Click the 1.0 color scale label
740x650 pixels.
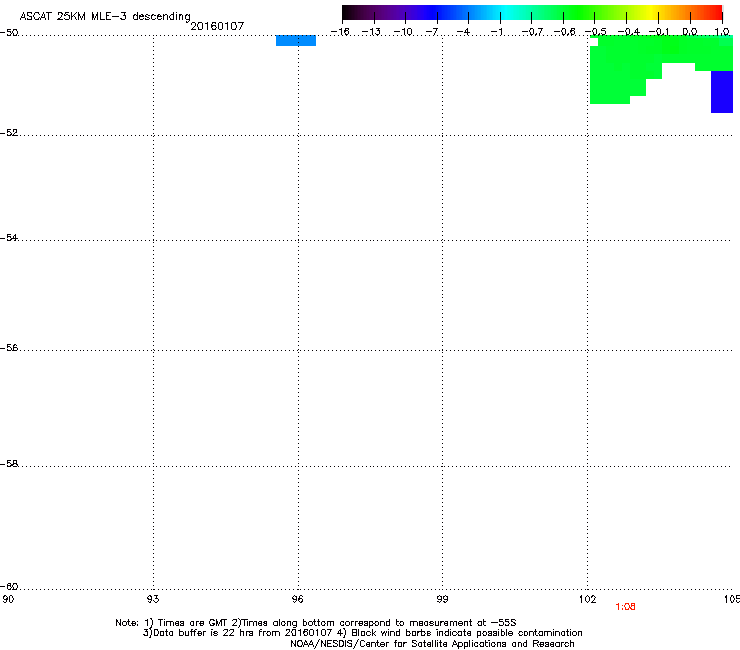click(722, 32)
